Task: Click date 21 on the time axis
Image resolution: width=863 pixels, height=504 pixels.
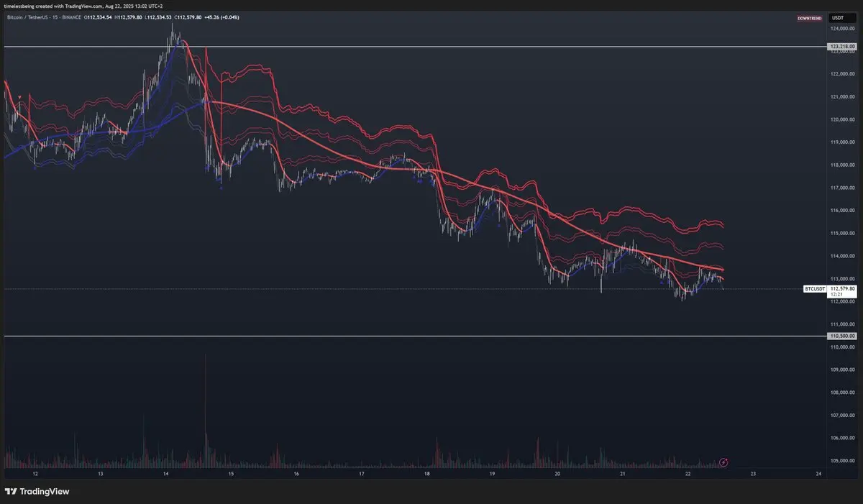Action: coord(623,474)
